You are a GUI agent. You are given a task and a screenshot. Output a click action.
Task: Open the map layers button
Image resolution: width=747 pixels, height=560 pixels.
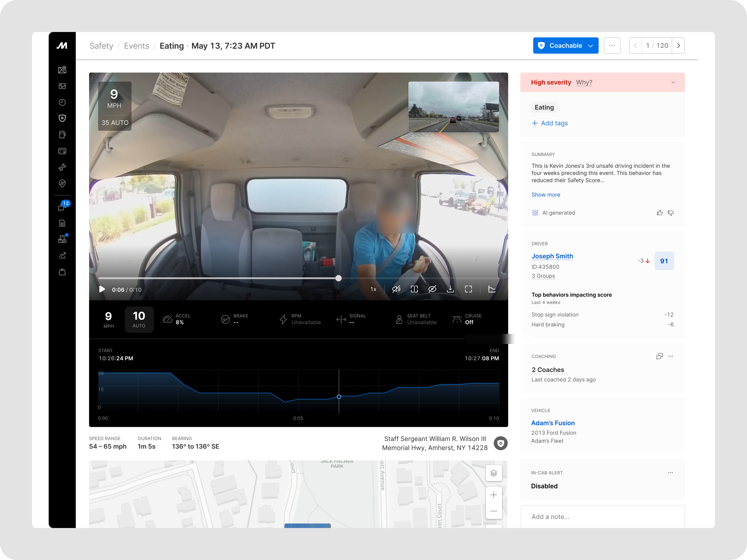493,473
